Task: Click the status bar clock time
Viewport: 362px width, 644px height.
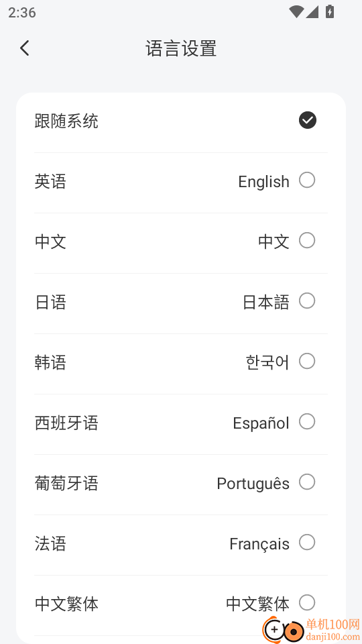Action: (22, 12)
